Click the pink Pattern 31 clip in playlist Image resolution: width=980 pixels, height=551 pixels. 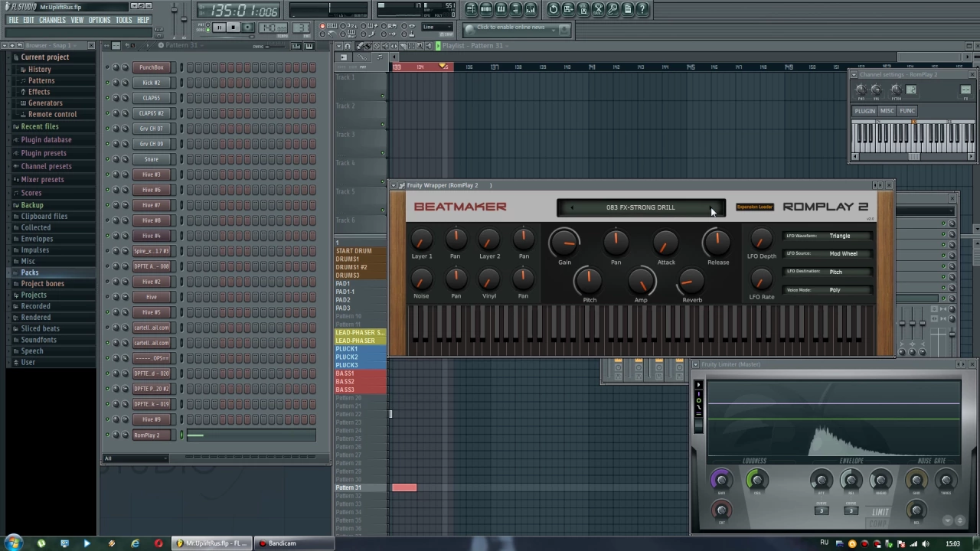tap(404, 487)
